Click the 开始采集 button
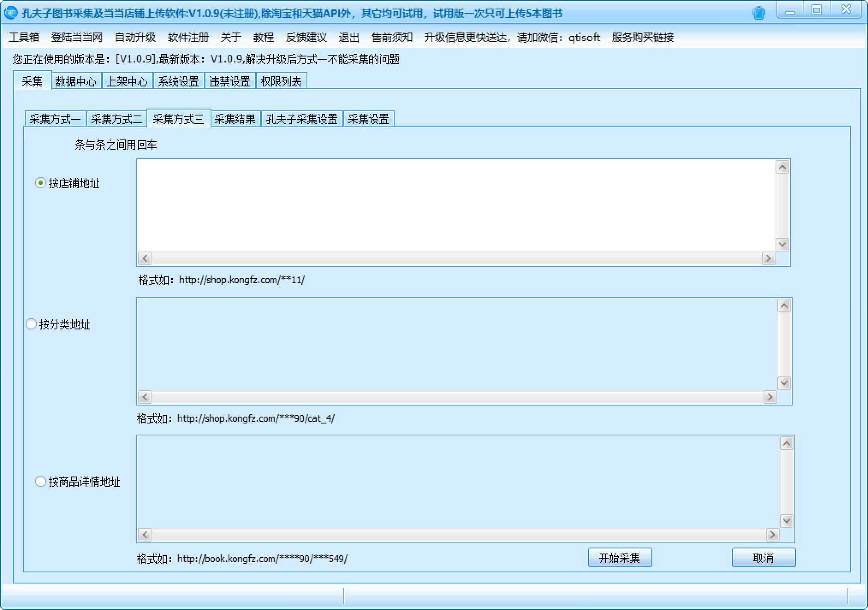This screenshot has width=868, height=610. (620, 557)
